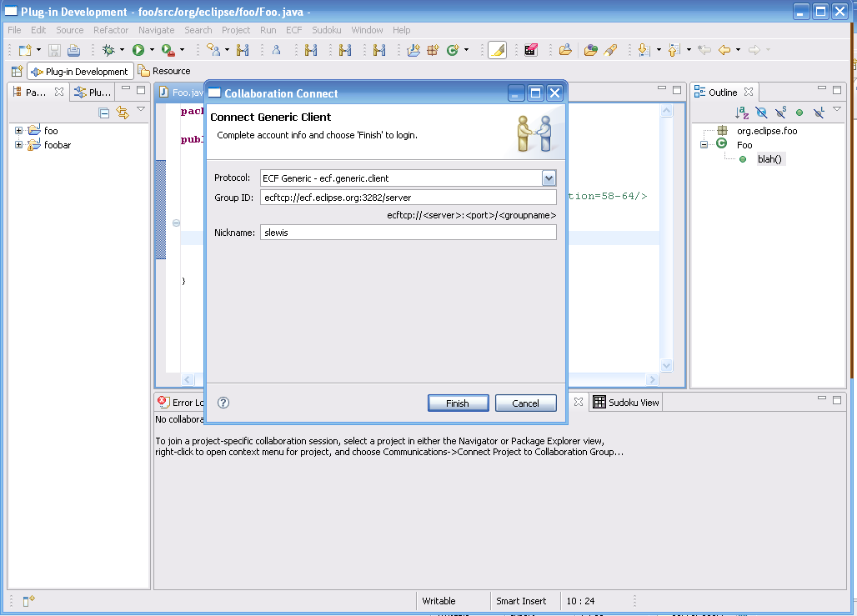The height and width of the screenshot is (616, 857).
Task: Click the Nickname input field
Action: (x=408, y=233)
